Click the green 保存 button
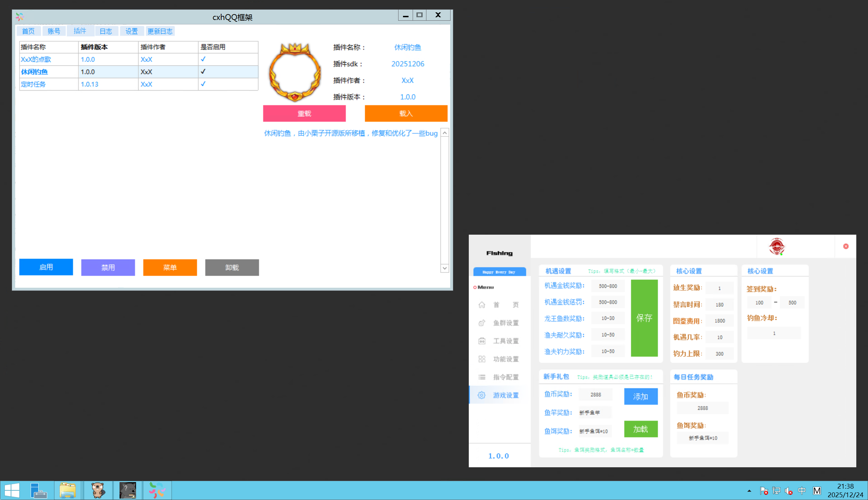 [x=644, y=318]
